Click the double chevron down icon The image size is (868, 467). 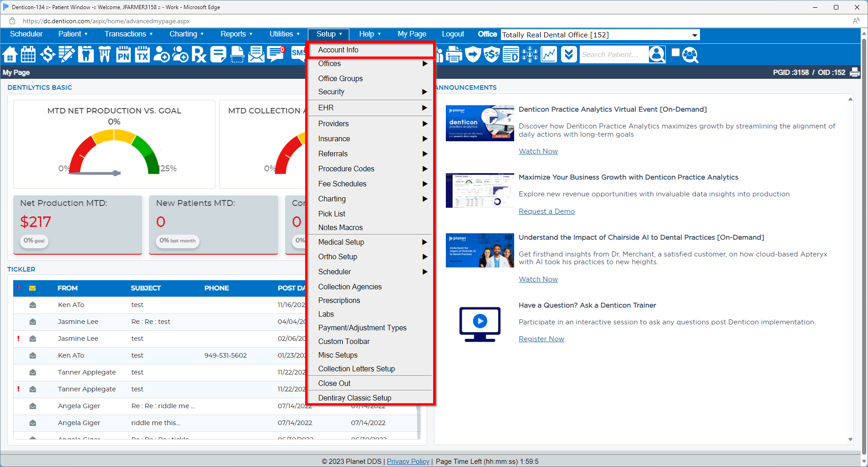click(568, 54)
